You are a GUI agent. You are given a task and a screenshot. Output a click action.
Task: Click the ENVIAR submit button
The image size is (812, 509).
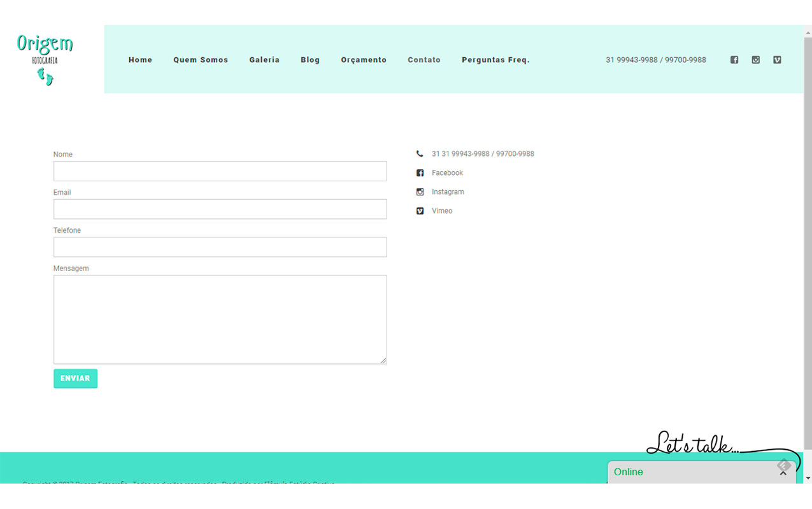coord(75,379)
